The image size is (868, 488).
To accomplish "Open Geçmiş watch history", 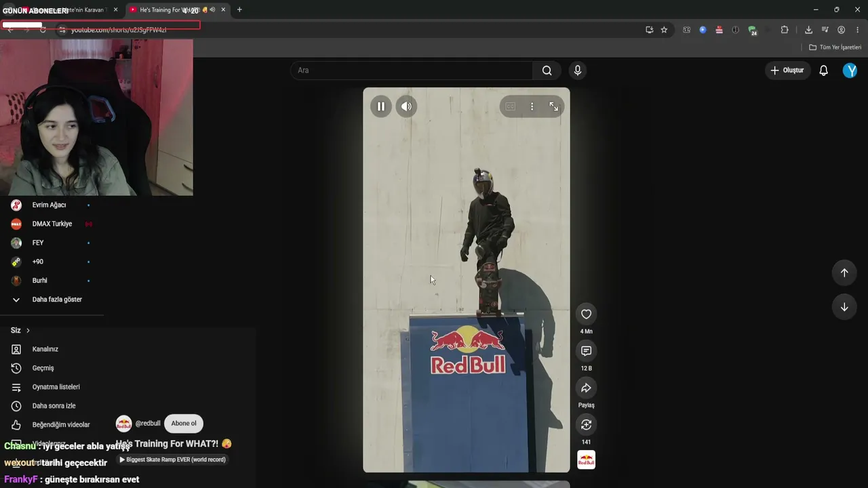I will [x=52, y=368].
